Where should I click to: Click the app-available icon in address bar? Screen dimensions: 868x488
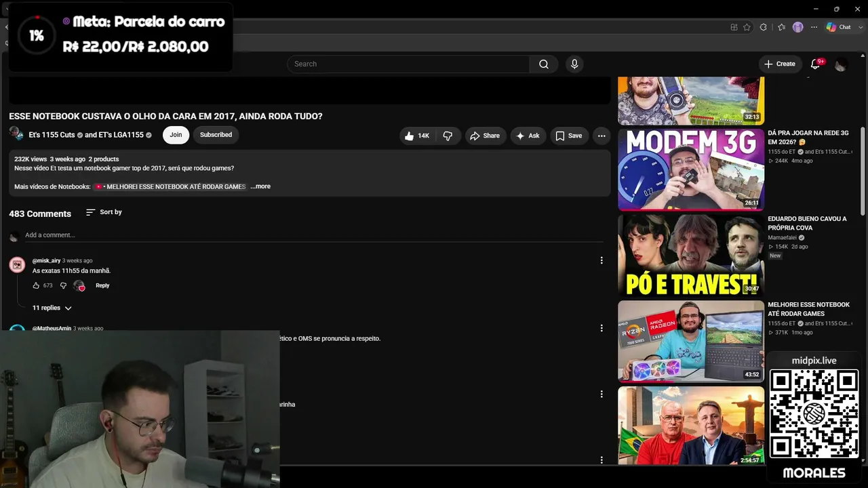pyautogui.click(x=734, y=27)
